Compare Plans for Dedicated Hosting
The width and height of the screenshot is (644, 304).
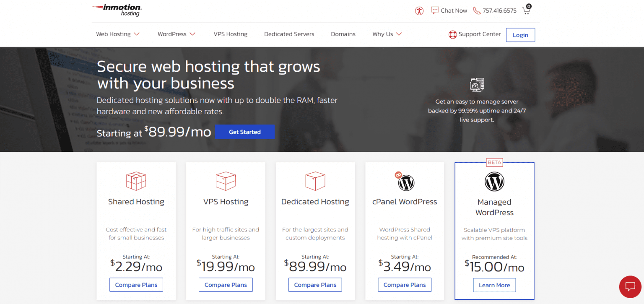pyautogui.click(x=315, y=285)
